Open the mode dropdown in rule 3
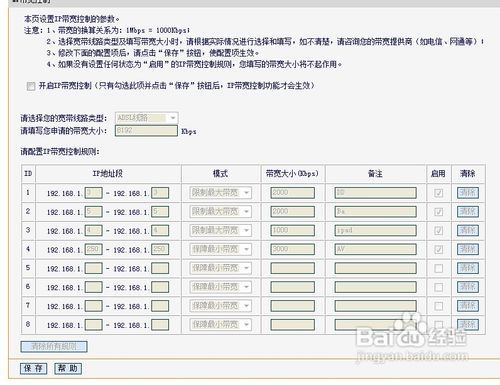Image resolution: width=500 pixels, height=385 pixels. pos(220,230)
